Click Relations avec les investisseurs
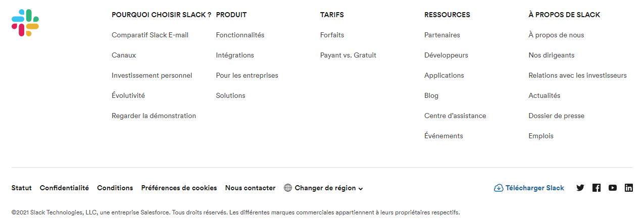This screenshot has width=644, height=220. pos(577,75)
